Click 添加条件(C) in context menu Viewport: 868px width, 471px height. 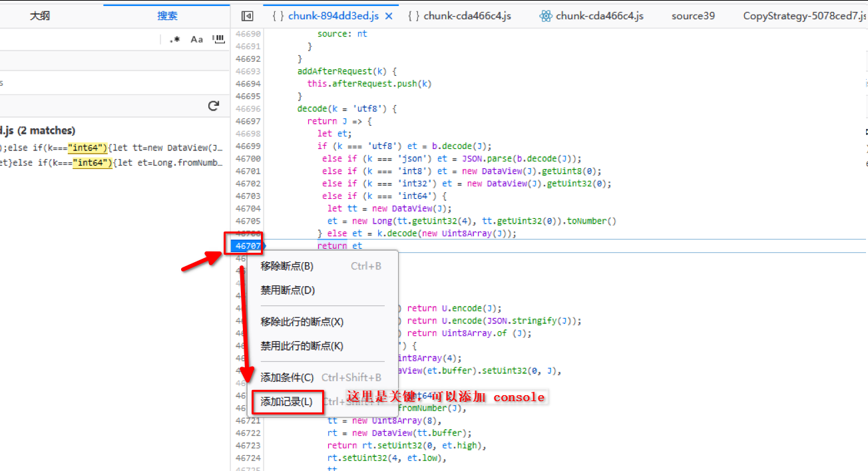[x=287, y=378]
